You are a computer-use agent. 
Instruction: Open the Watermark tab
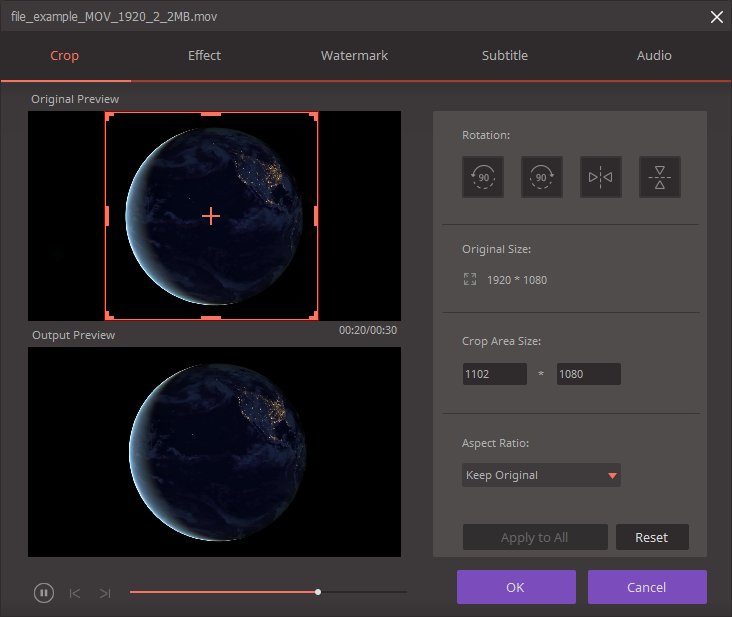click(354, 56)
